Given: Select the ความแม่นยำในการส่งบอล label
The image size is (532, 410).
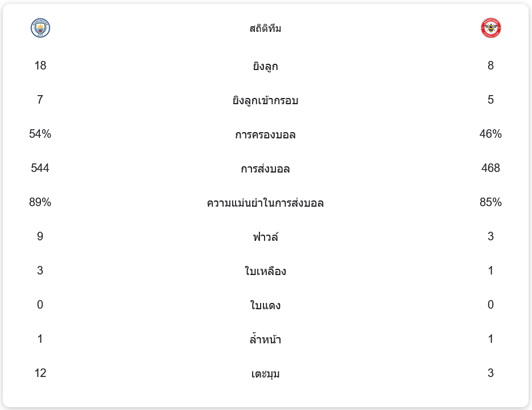Looking at the screenshot, I should click(x=265, y=203).
